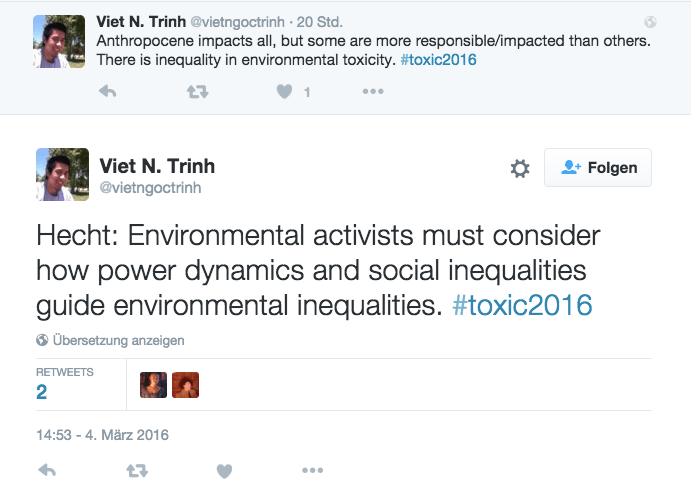Click the globe icon on upper tweet
691x480 pixels.
tap(650, 22)
